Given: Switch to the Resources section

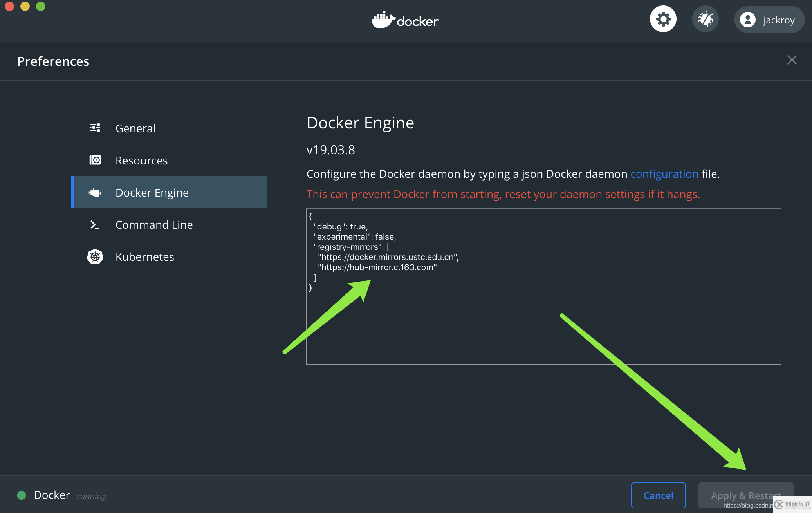Looking at the screenshot, I should coord(141,160).
